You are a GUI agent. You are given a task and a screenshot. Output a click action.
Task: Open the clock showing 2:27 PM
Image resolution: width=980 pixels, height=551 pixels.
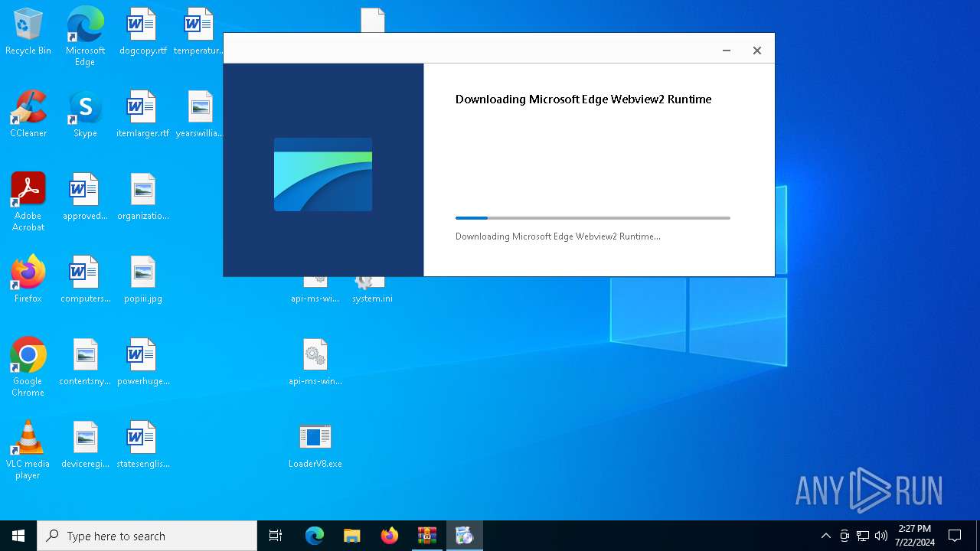(x=914, y=536)
